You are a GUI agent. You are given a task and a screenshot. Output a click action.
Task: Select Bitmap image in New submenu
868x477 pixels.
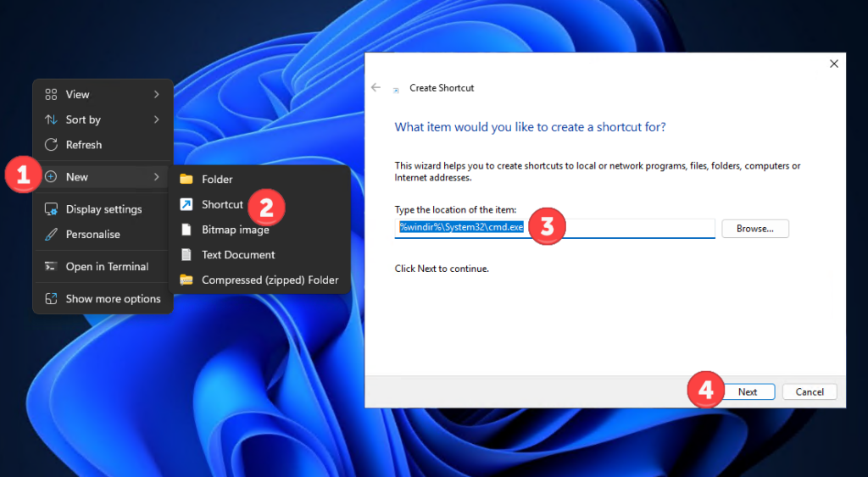pyautogui.click(x=259, y=230)
